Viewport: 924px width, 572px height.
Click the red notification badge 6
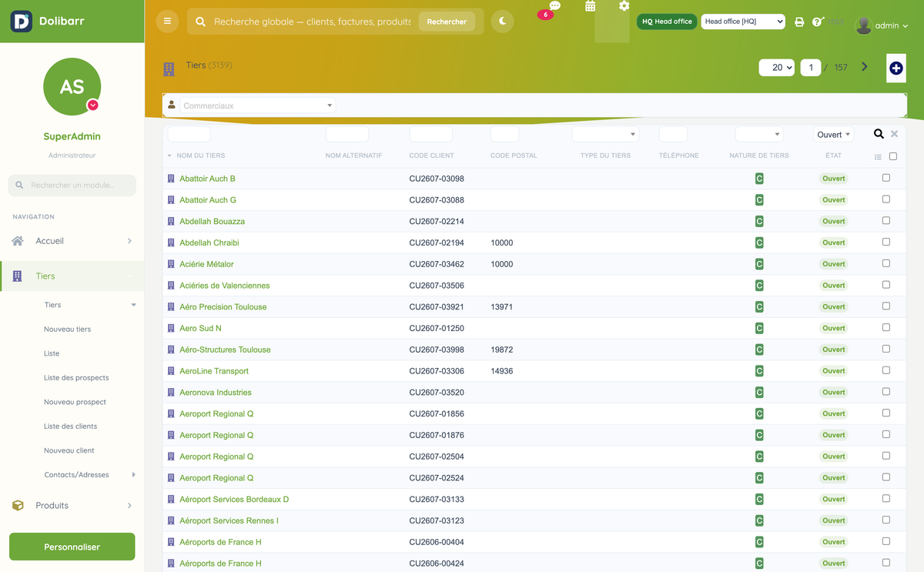click(x=545, y=15)
